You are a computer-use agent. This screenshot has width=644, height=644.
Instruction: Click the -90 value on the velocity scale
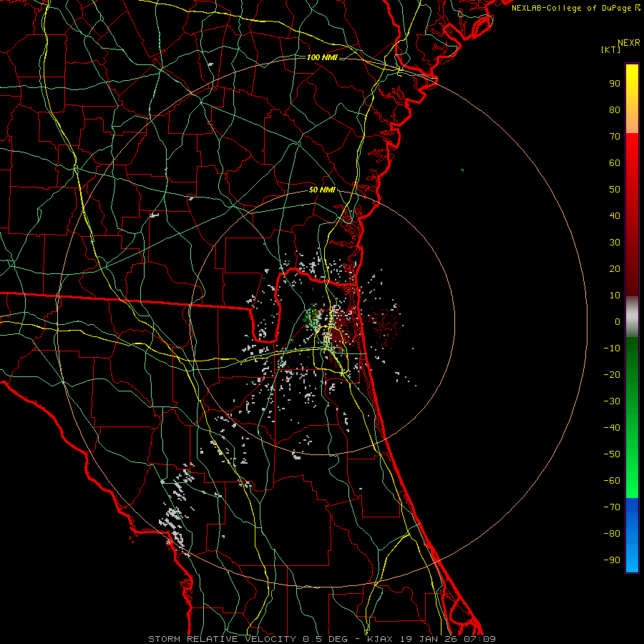tap(612, 560)
